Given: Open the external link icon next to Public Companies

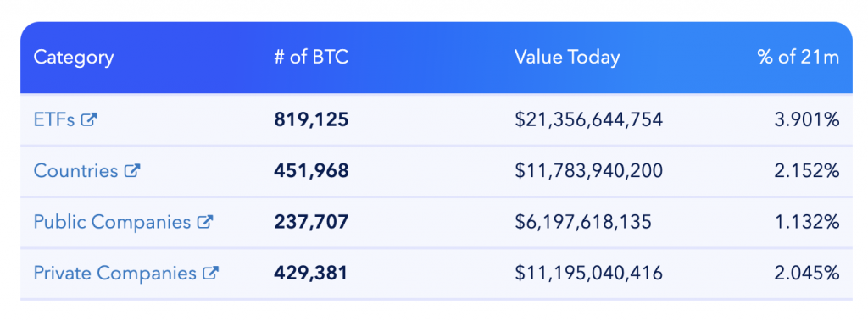Looking at the screenshot, I should (205, 222).
